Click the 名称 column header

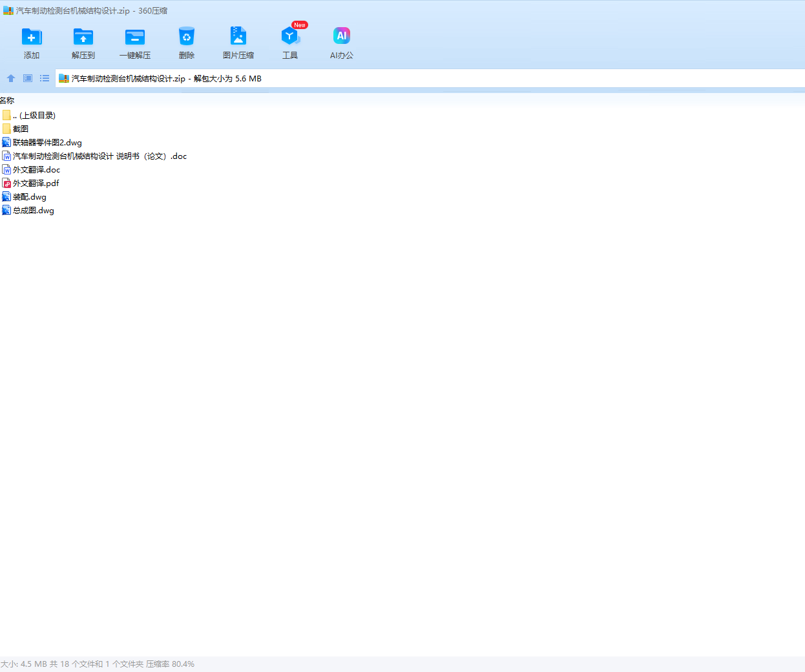coord(7,101)
